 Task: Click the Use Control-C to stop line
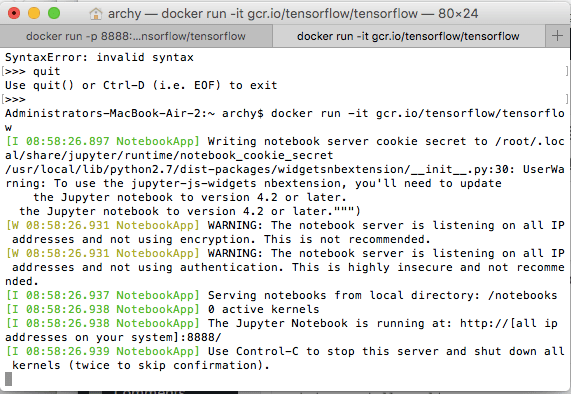(x=386, y=351)
